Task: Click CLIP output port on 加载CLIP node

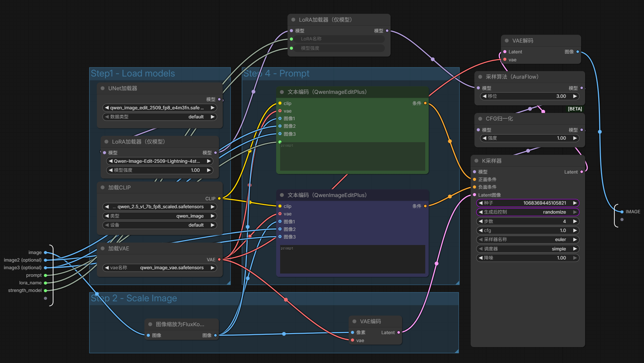Action: point(219,198)
